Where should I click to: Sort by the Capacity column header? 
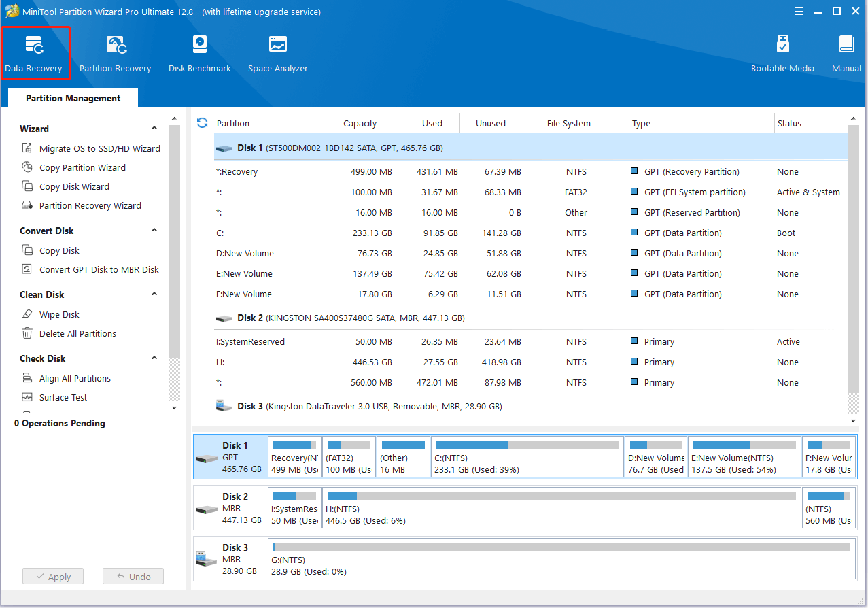360,123
